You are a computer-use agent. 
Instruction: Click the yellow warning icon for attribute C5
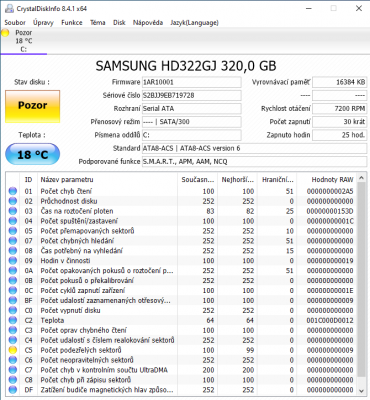13,350
